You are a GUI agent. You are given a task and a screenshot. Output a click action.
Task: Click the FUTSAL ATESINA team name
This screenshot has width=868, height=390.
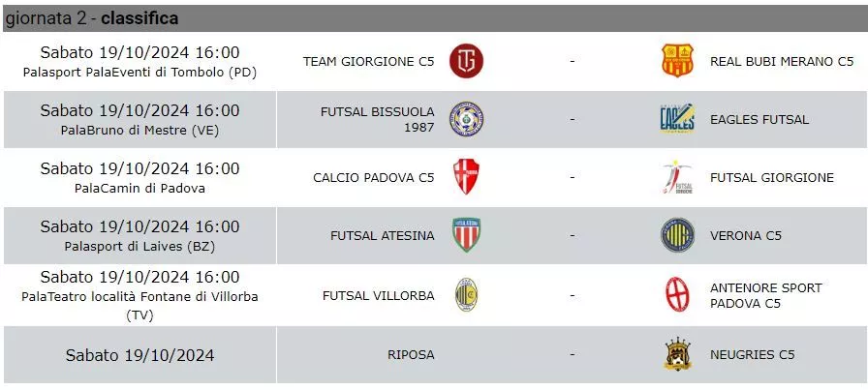[383, 236]
